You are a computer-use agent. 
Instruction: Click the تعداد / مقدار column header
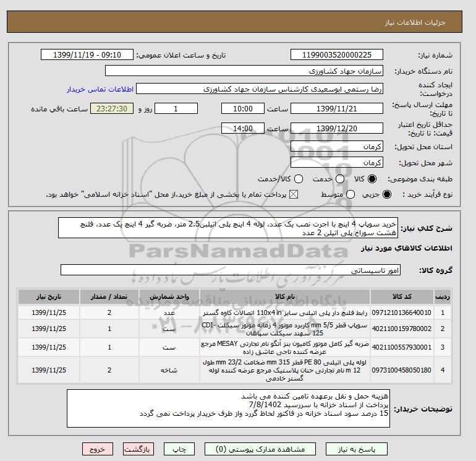109,297
